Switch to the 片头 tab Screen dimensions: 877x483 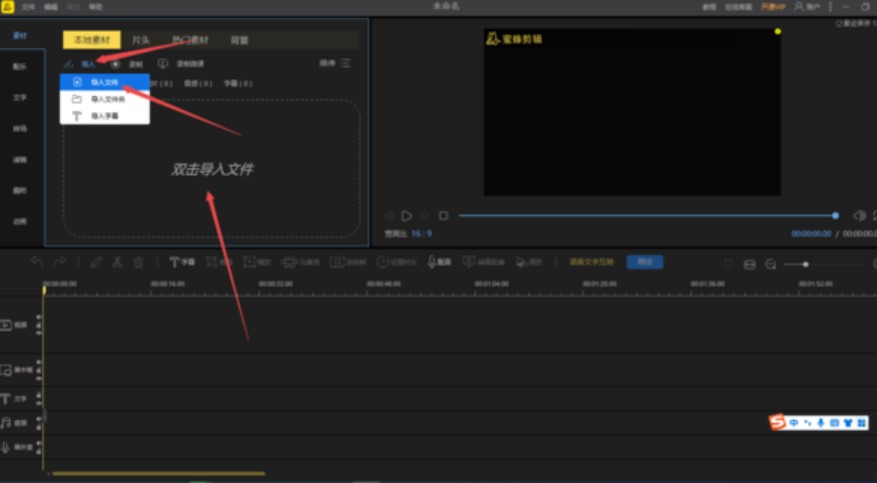pyautogui.click(x=143, y=40)
